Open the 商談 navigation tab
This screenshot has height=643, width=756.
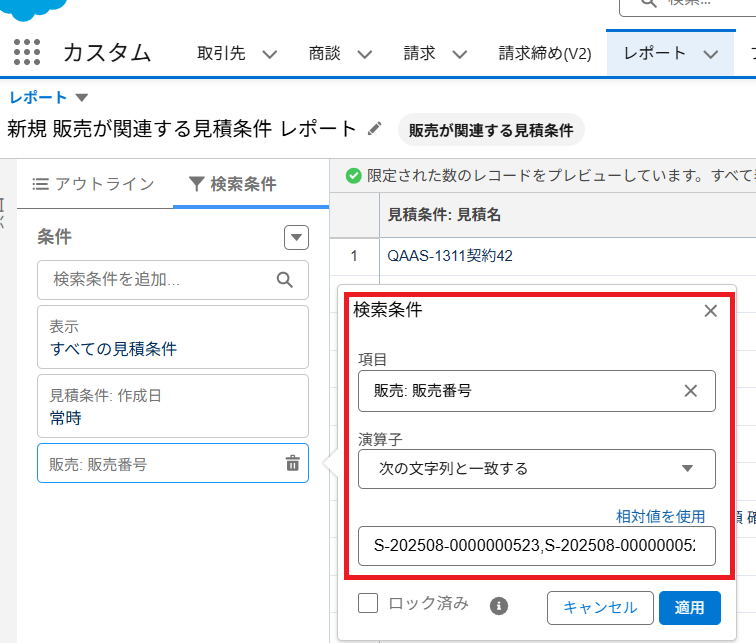[x=324, y=53]
